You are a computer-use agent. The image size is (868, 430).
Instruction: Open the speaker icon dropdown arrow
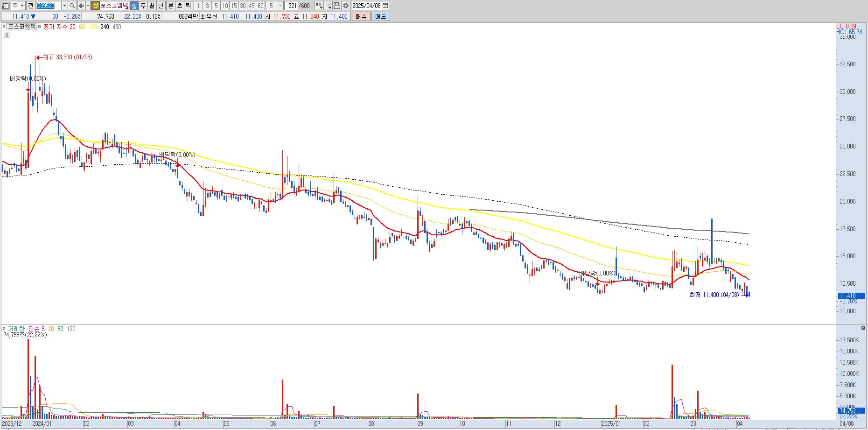pos(88,6)
